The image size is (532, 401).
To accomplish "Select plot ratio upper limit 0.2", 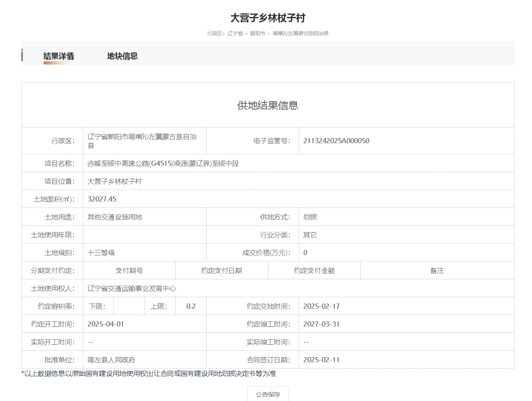I will (x=191, y=306).
